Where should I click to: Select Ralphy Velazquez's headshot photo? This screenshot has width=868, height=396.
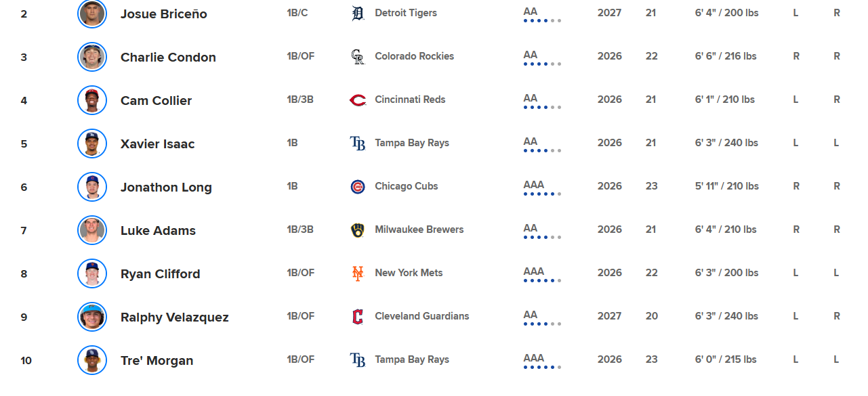tap(92, 317)
